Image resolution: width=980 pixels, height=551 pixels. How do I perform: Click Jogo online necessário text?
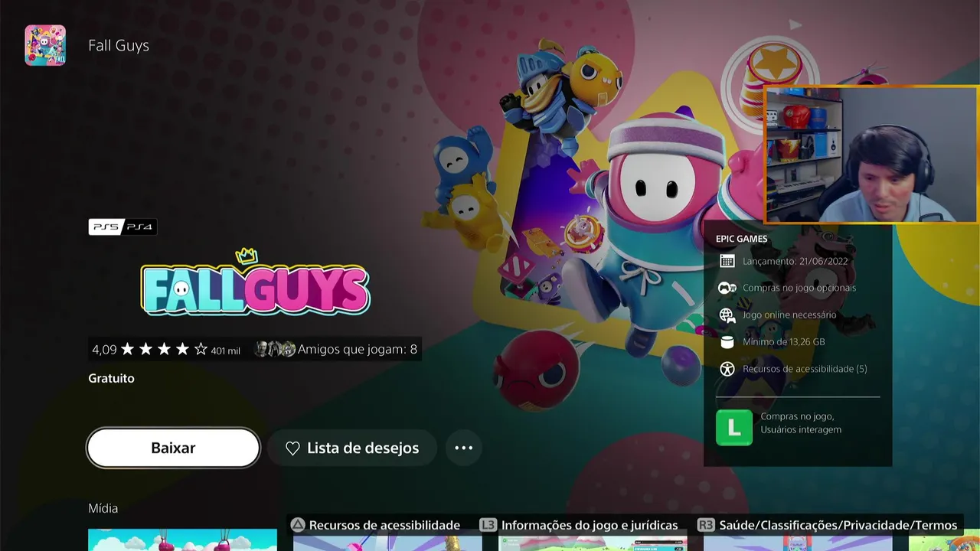(789, 315)
